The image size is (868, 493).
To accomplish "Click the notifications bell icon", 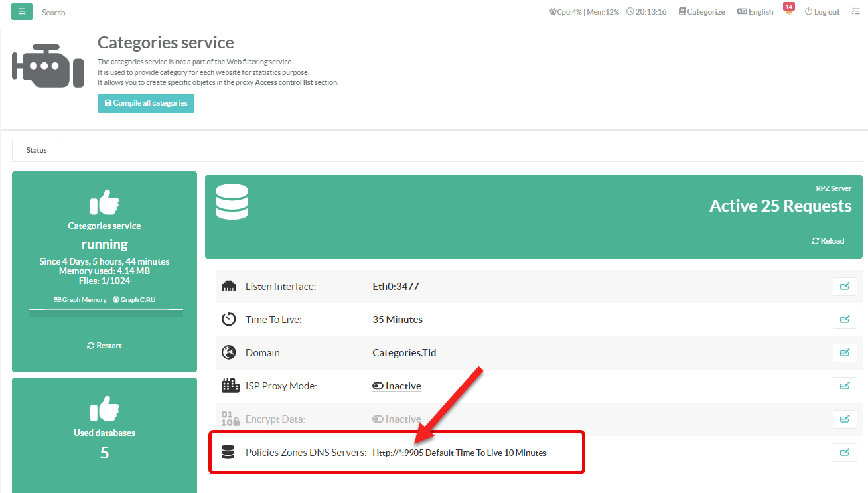I will click(788, 12).
